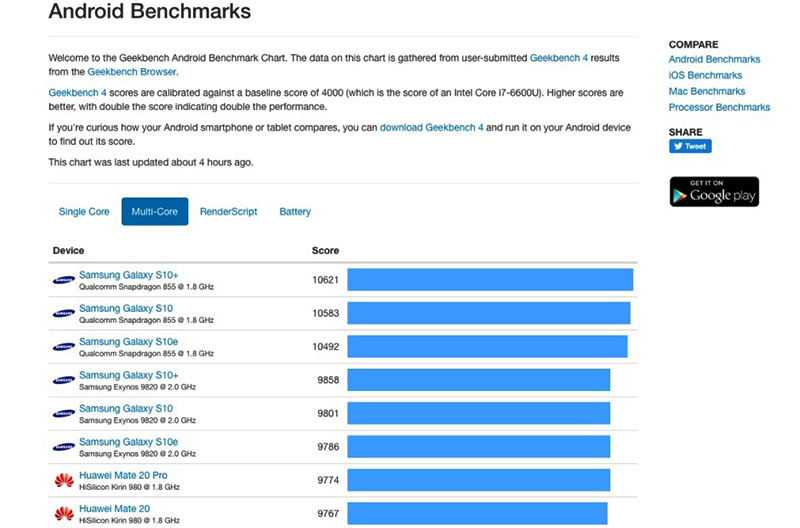
Task: Switch to the Single Core tab
Action: tap(84, 212)
